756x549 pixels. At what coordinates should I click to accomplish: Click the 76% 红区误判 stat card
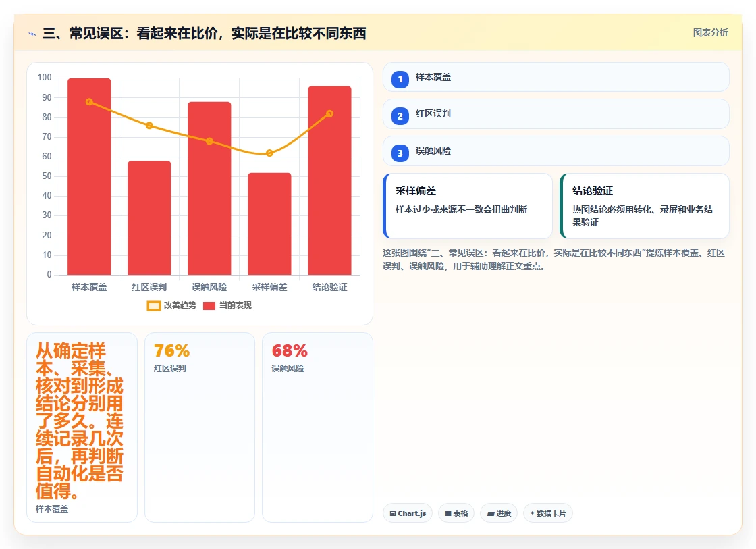[200, 427]
